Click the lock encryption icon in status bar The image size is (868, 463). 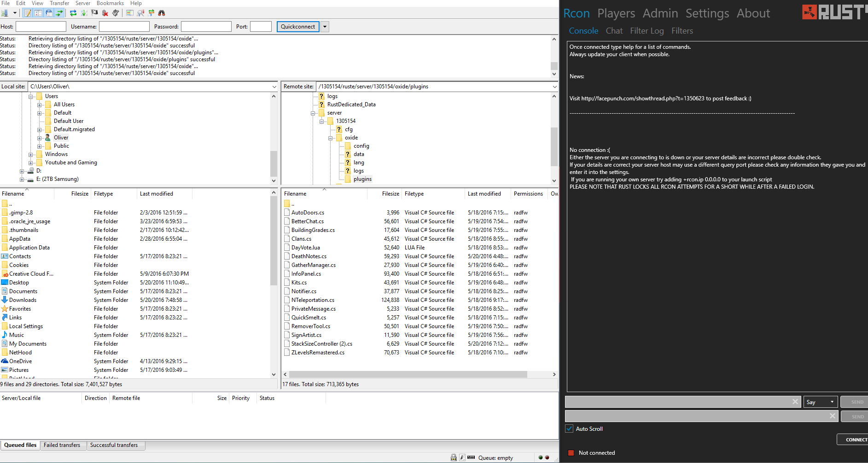point(454,457)
